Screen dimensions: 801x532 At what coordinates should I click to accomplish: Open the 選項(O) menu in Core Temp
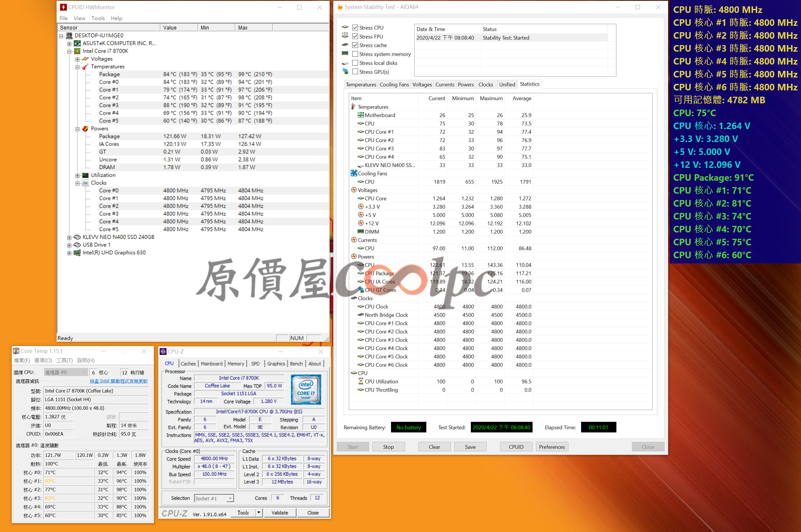(x=43, y=360)
